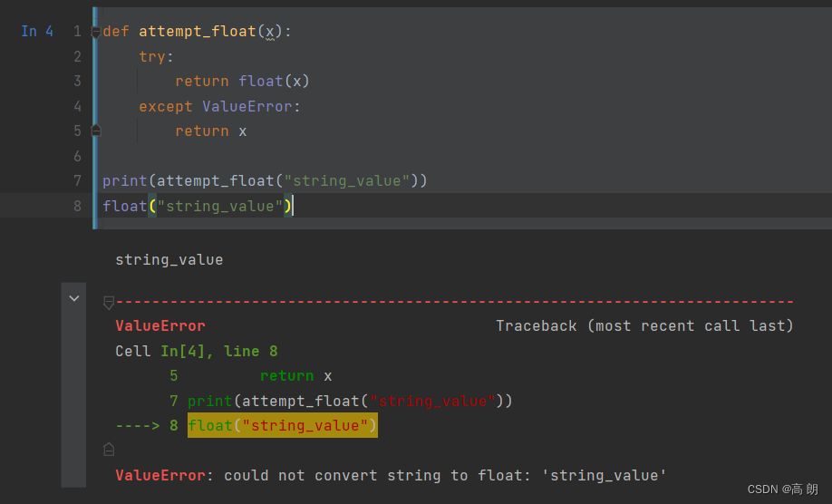Click the traceback fold end marker
The height and width of the screenshot is (504, 832).
[x=109, y=450]
